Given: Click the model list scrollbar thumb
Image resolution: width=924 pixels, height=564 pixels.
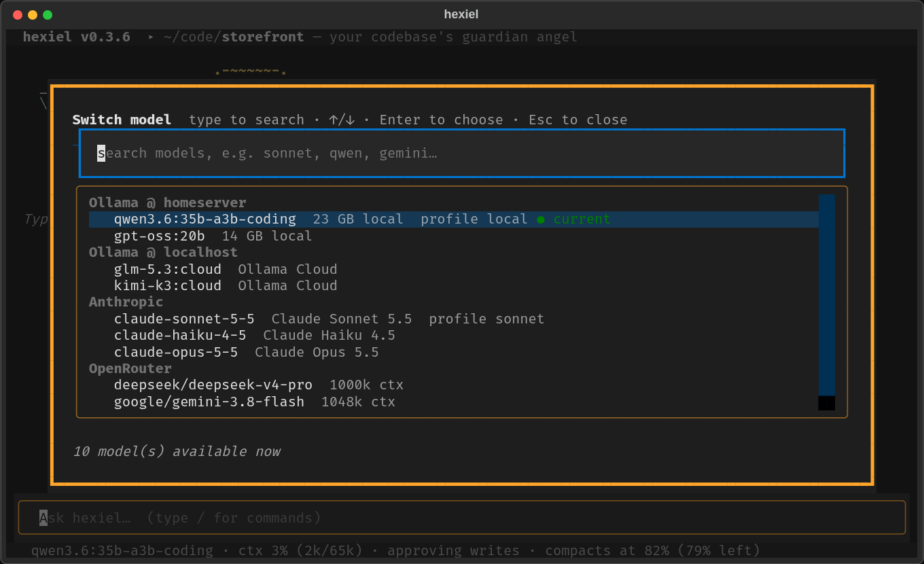Looking at the screenshot, I should point(827,295).
